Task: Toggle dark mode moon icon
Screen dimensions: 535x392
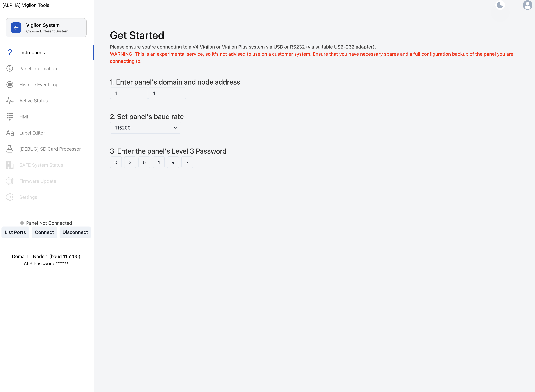Action: [x=500, y=5]
